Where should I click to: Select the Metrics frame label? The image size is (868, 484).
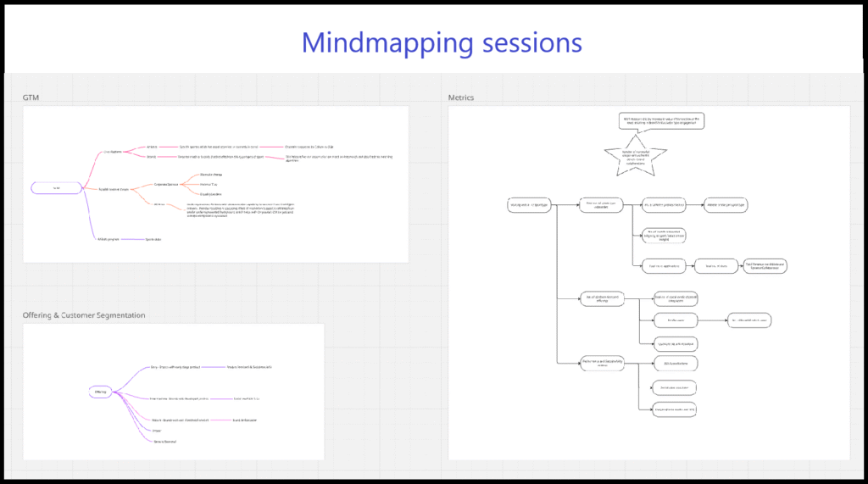tap(461, 97)
